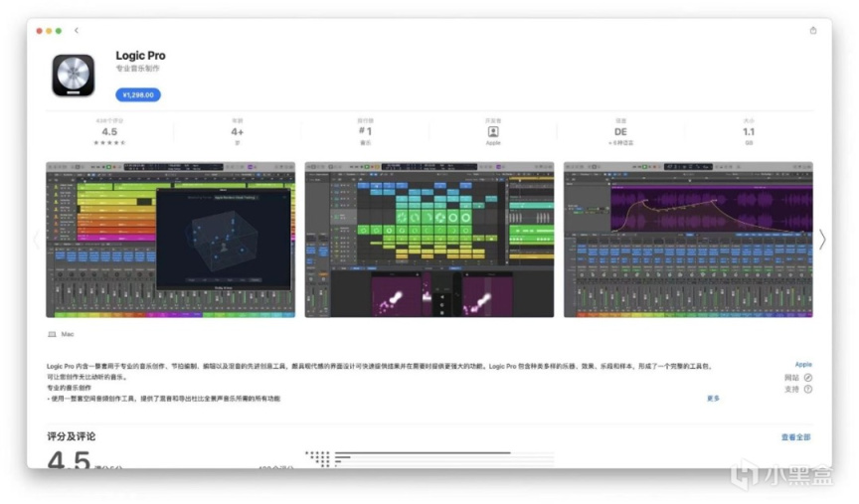The width and height of the screenshot is (859, 504).
Task: Check the 4+ age rating info
Action: [x=238, y=132]
